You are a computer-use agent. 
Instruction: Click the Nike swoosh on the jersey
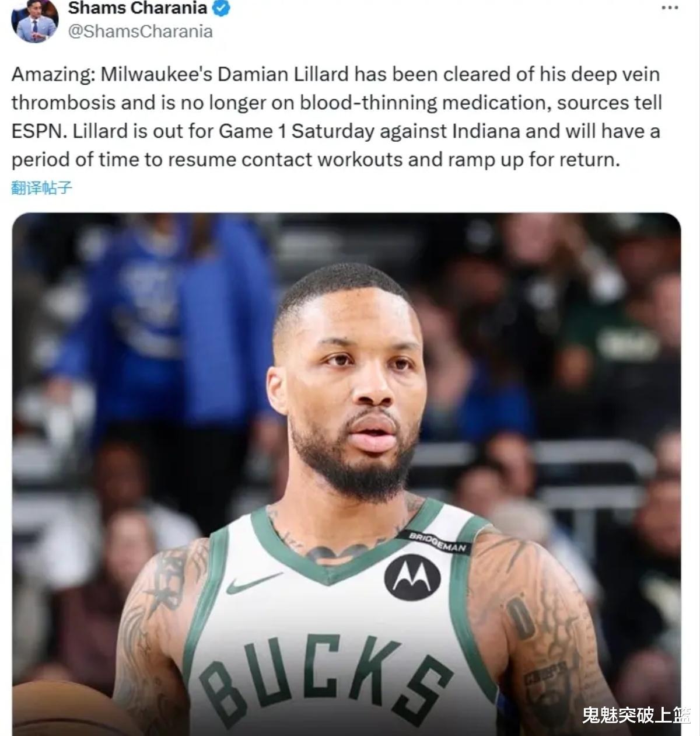tap(253, 582)
